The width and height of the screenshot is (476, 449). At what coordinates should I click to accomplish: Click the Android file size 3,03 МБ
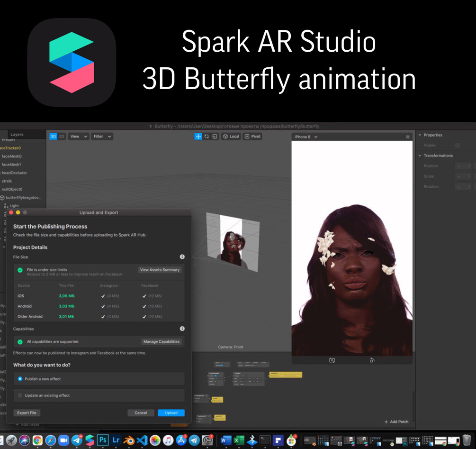[x=66, y=306]
